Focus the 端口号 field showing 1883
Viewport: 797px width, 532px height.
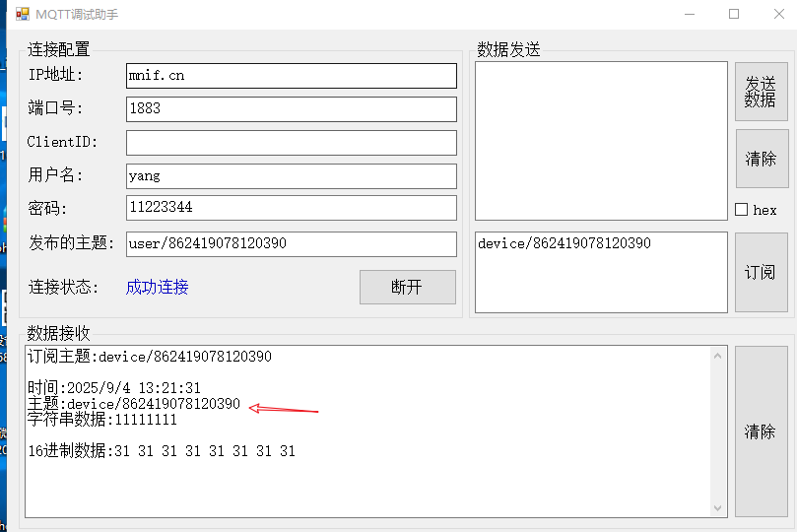pyautogui.click(x=292, y=108)
